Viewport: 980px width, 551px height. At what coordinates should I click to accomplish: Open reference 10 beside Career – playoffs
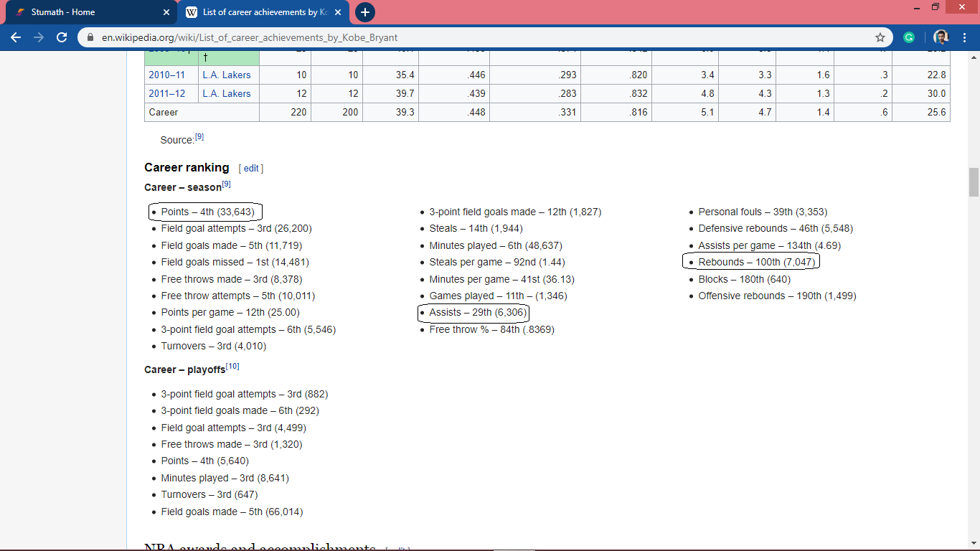pyautogui.click(x=232, y=367)
